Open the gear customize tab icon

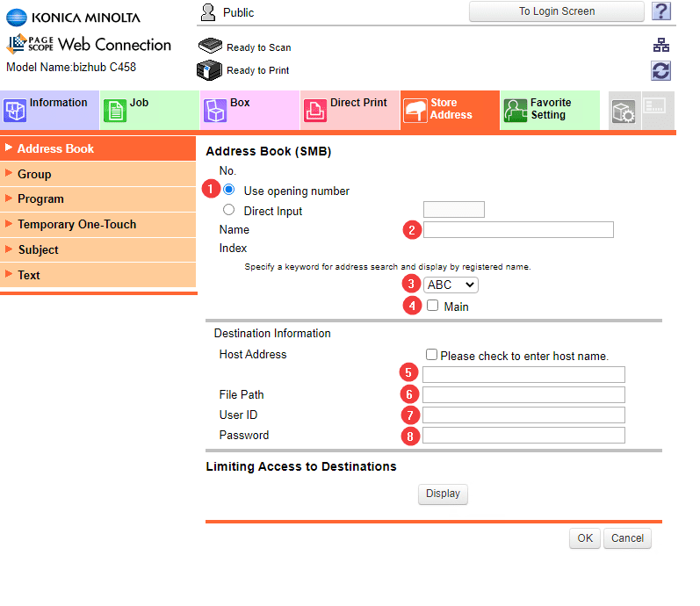(623, 112)
